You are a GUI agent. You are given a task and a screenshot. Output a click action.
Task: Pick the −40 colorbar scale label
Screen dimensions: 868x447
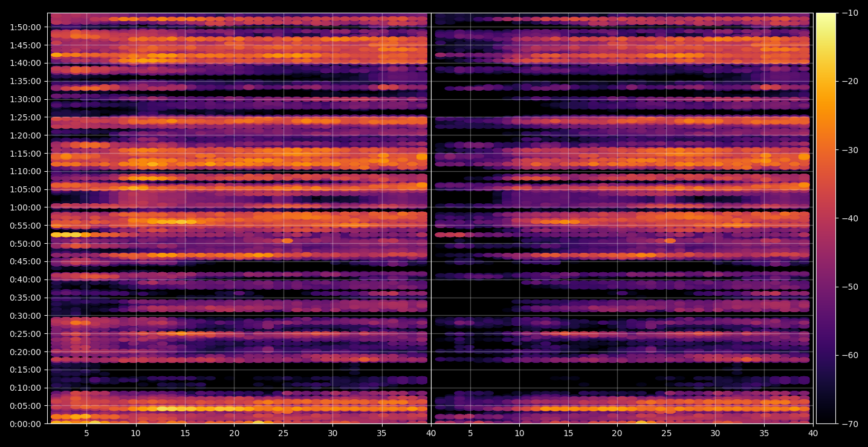[850, 218]
